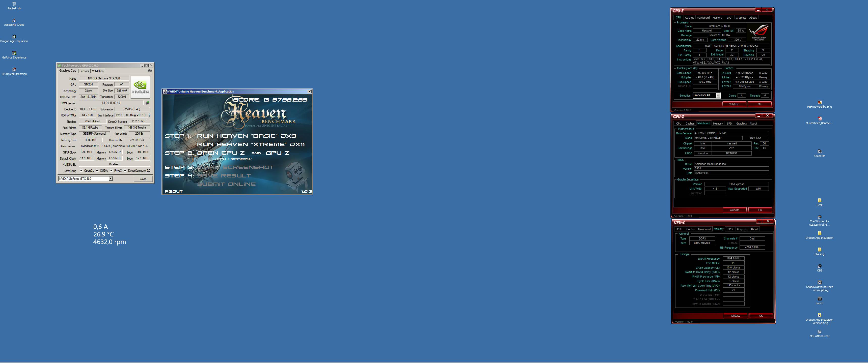Expand the Processor #1 selection dropdown

point(718,95)
